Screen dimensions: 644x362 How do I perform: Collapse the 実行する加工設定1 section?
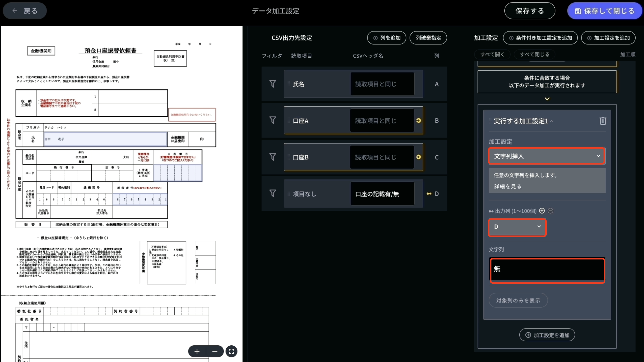pos(552,121)
